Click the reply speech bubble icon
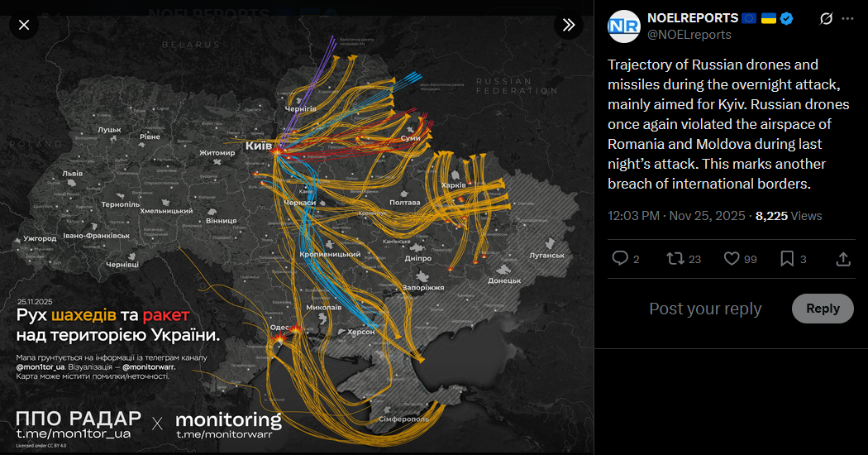This screenshot has width=868, height=455. click(x=620, y=258)
